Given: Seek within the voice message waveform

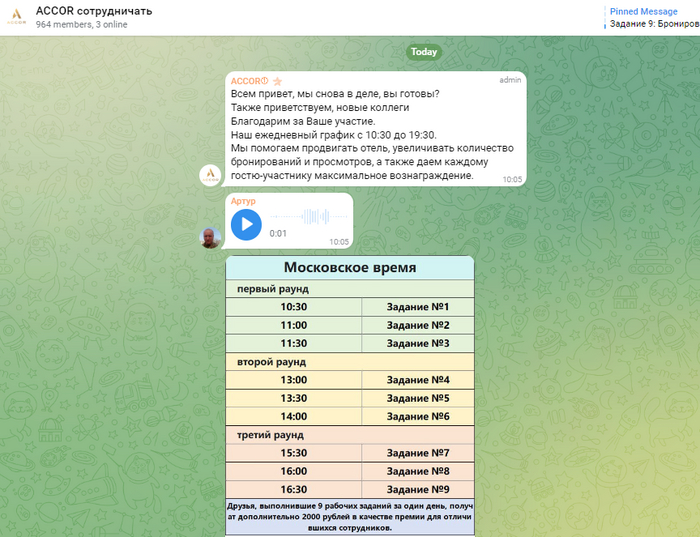Looking at the screenshot, I should pyautogui.click(x=308, y=216).
